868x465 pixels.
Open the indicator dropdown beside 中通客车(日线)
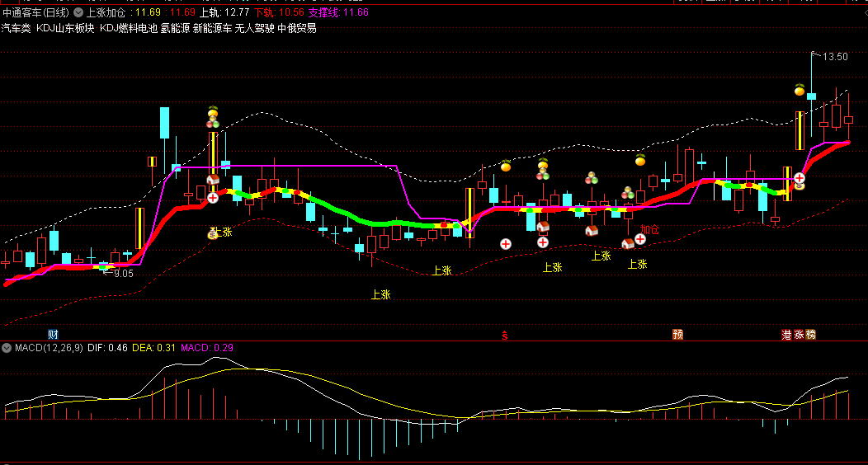pos(78,13)
